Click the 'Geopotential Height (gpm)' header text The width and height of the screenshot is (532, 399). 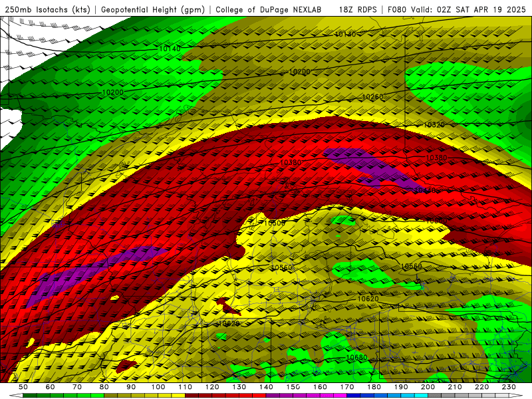click(153, 10)
